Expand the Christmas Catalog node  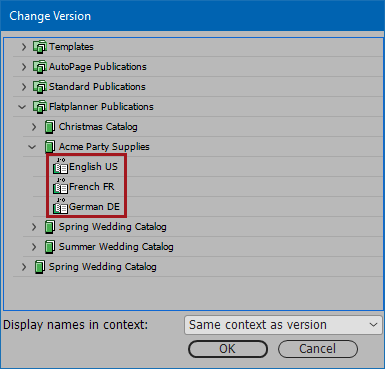[x=34, y=127]
